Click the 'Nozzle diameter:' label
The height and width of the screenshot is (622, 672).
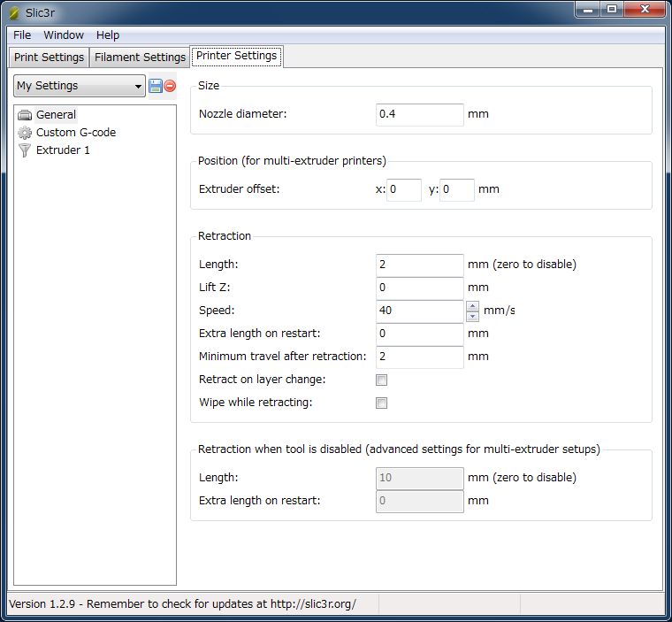click(242, 114)
